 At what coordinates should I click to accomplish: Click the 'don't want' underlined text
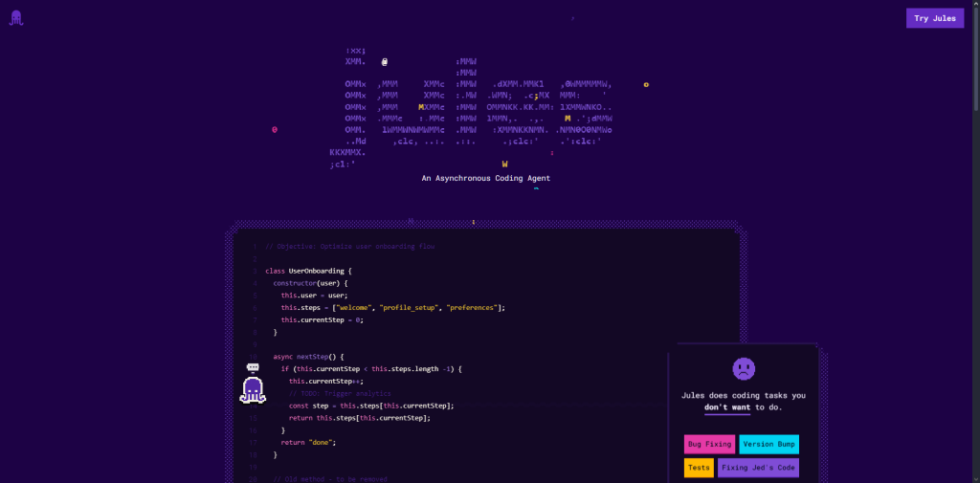727,407
